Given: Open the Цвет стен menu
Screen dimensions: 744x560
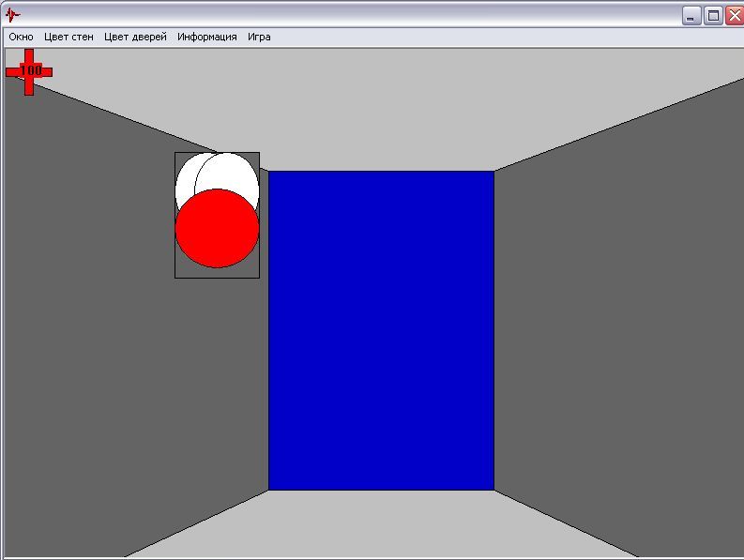Looking at the screenshot, I should [x=68, y=38].
